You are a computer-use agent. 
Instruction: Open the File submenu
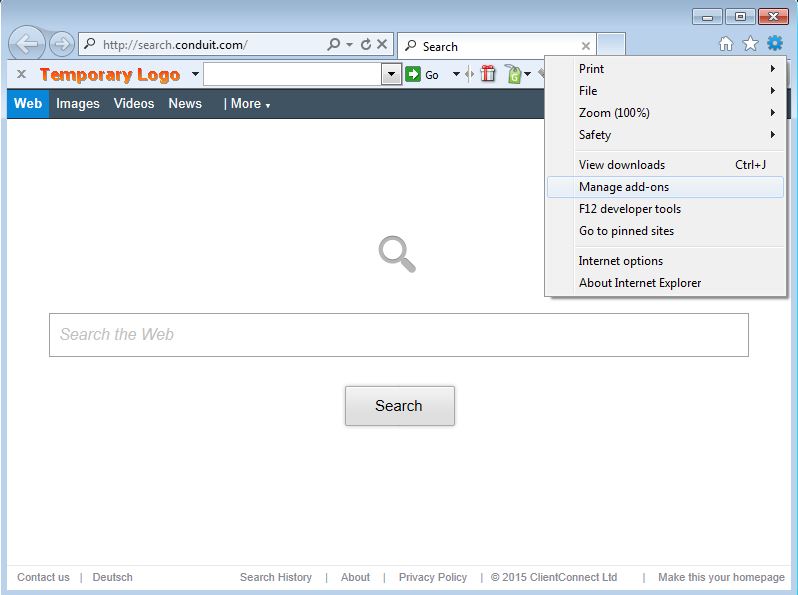pos(666,91)
